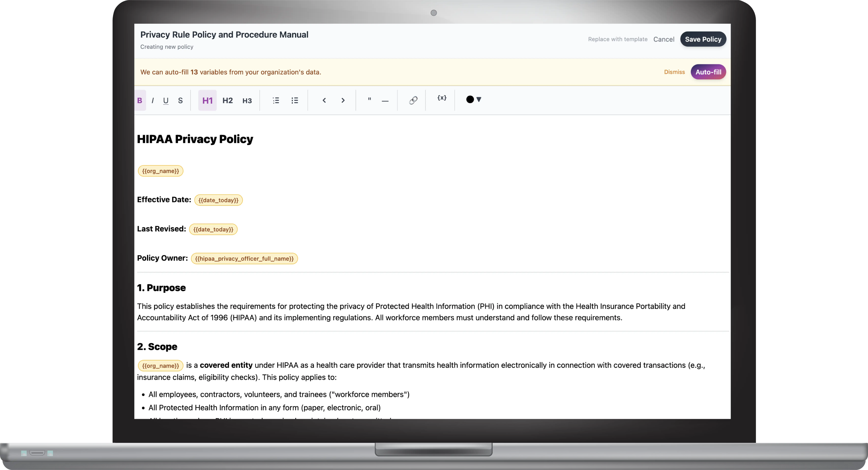The height and width of the screenshot is (470, 868).
Task: Click the left chevron toolbar icon
Action: click(x=324, y=100)
